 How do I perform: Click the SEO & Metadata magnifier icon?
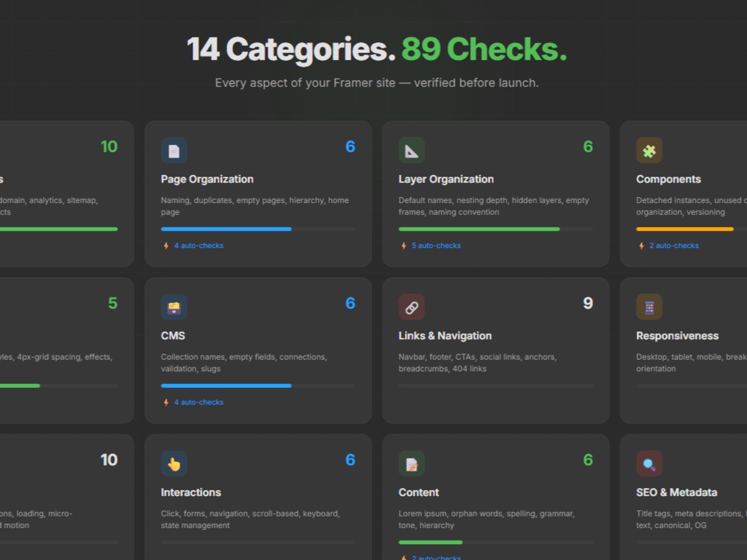point(649,463)
